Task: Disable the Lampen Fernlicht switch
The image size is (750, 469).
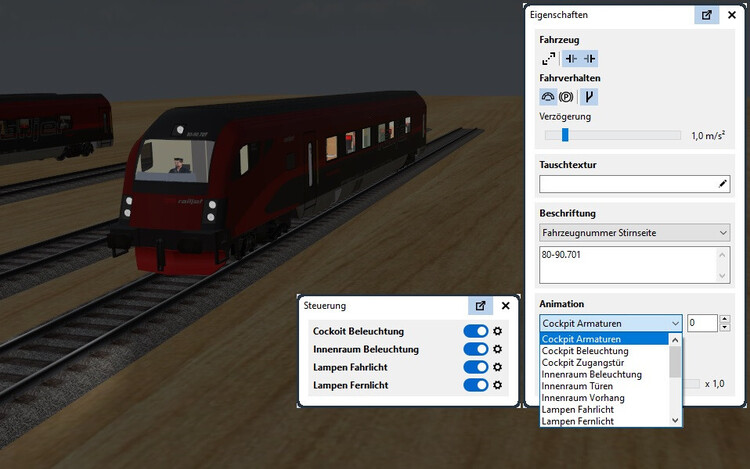Action: click(x=475, y=385)
